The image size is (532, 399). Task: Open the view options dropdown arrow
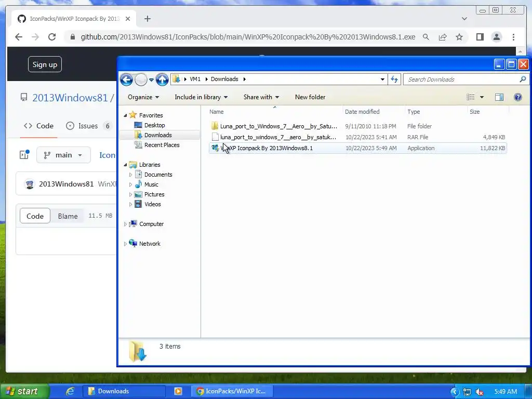(482, 97)
